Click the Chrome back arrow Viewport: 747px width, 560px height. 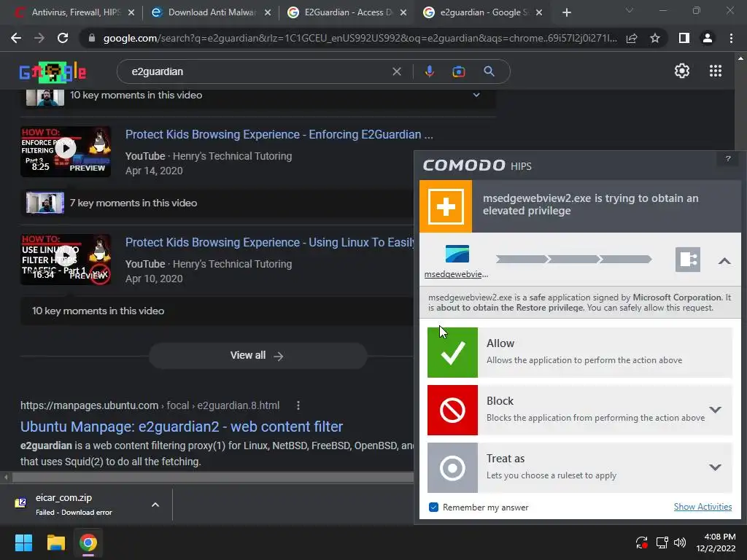coord(16,38)
